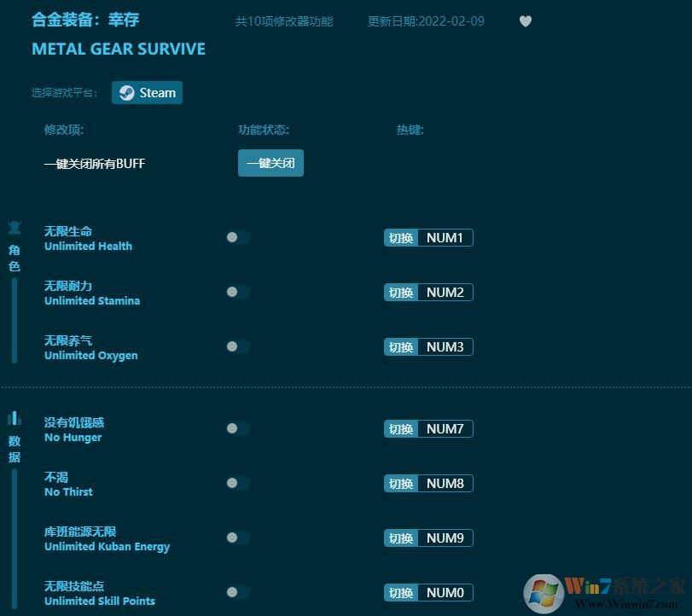692x616 pixels.
Task: Click the 共10项修改器功能 text
Action: click(284, 21)
